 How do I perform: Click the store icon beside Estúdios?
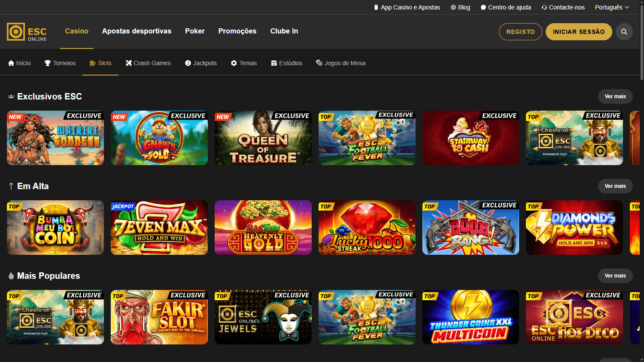click(274, 63)
